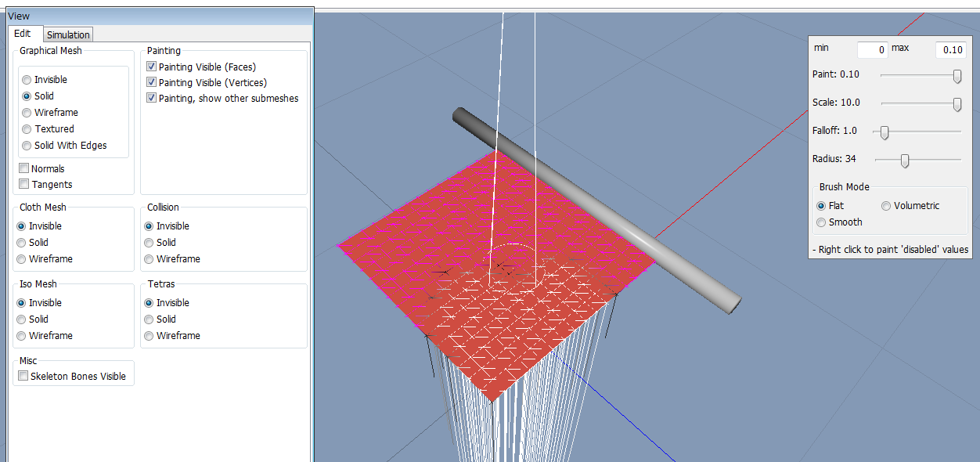Set Graphical Mesh to Invisible

(27, 80)
